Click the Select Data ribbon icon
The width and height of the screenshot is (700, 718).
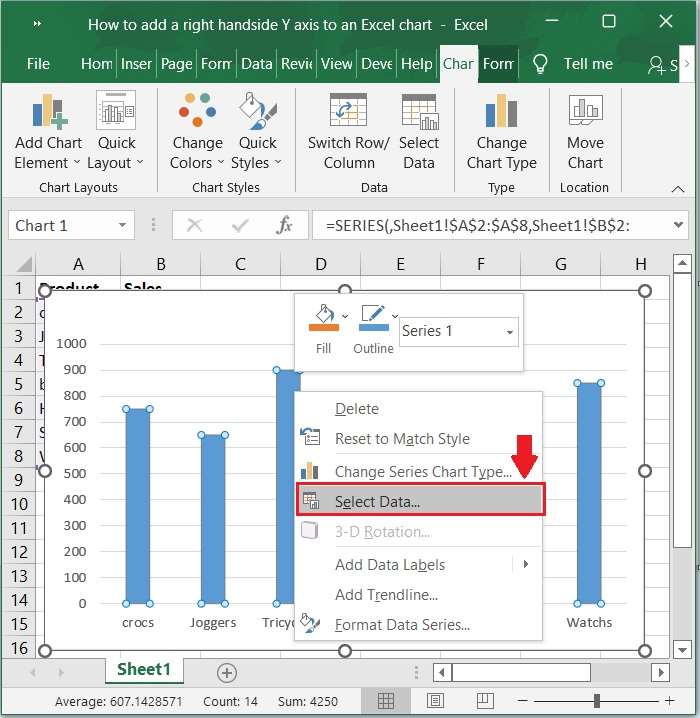point(418,114)
